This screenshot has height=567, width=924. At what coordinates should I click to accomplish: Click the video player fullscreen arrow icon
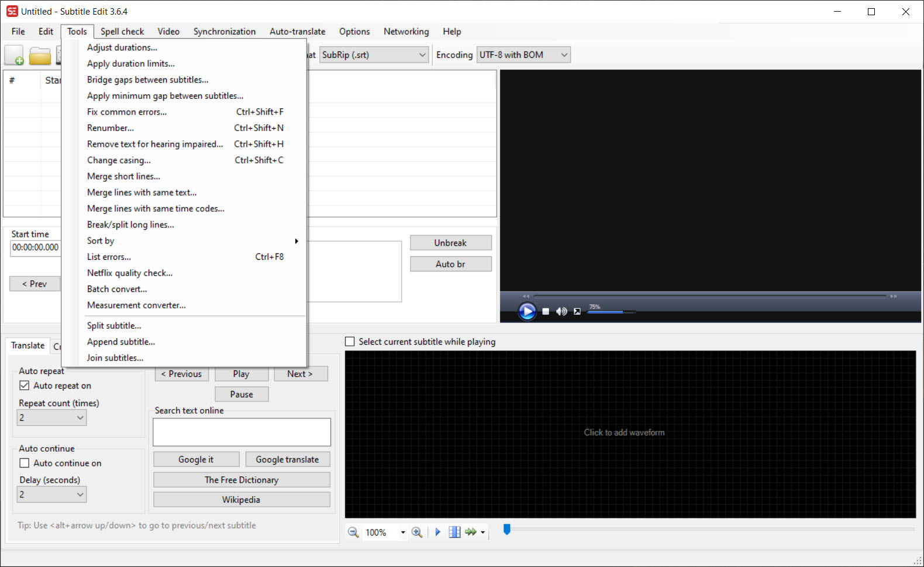(x=577, y=311)
